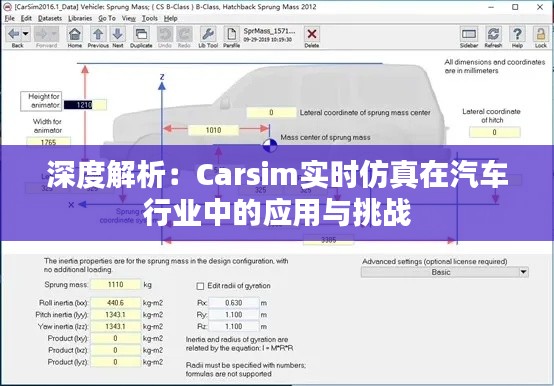The height and width of the screenshot is (386, 554).
Task: Open the Go To menu
Action: [x=107, y=18]
